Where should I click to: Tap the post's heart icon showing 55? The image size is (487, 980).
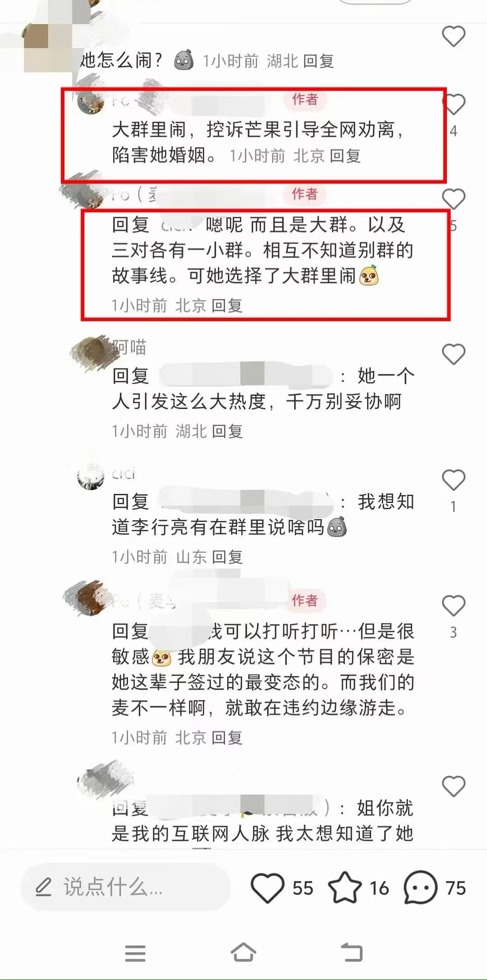[x=267, y=888]
